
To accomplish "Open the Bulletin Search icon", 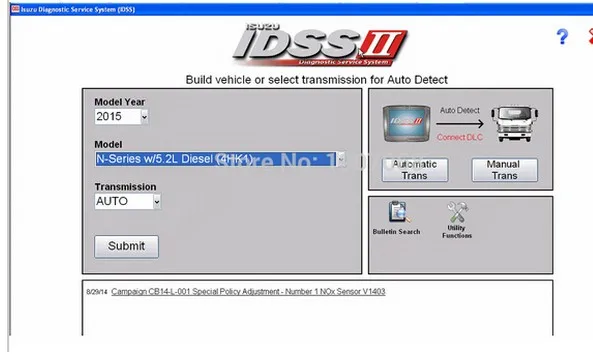I will click(398, 212).
